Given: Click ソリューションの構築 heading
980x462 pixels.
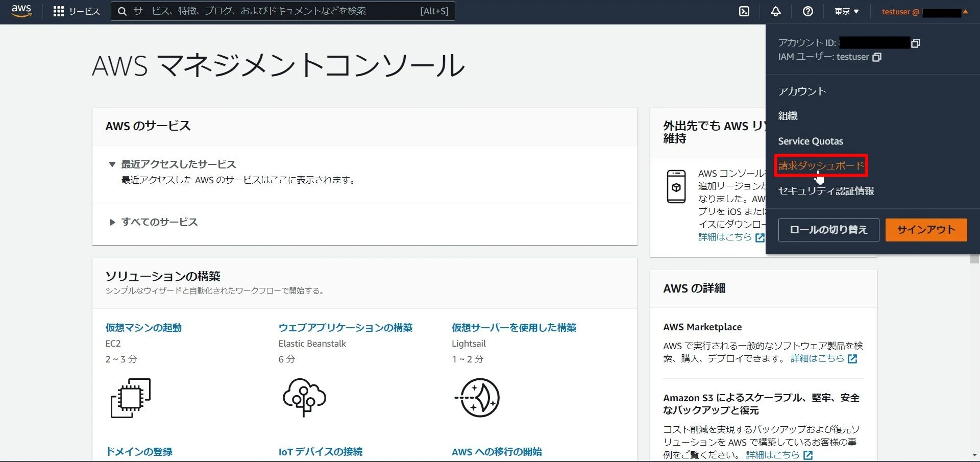Looking at the screenshot, I should click(163, 276).
